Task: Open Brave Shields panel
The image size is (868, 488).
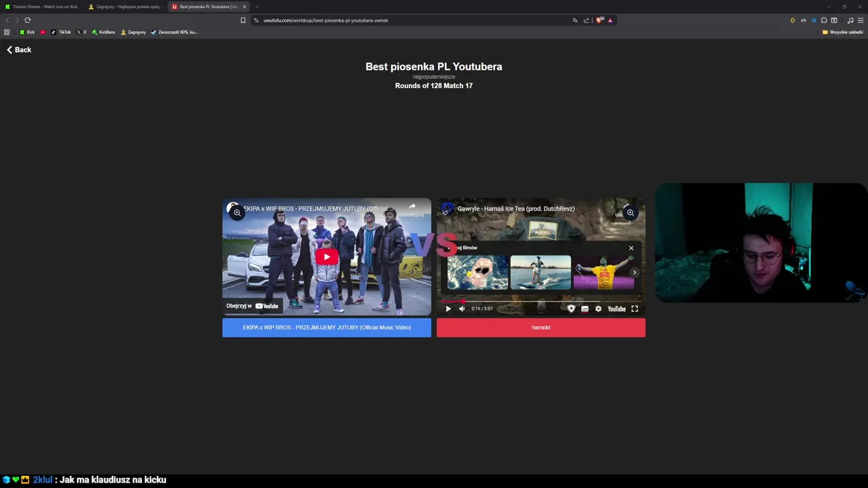Action: click(x=599, y=20)
